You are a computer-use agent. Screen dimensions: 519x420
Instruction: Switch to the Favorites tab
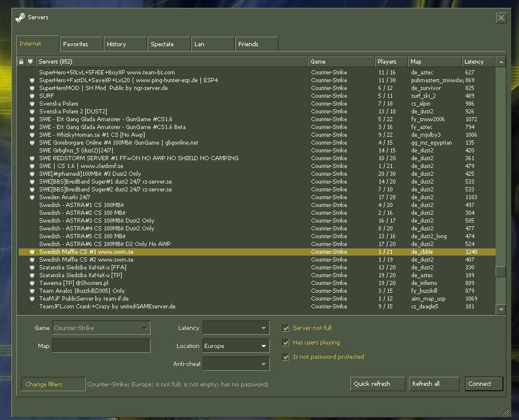[x=76, y=44]
